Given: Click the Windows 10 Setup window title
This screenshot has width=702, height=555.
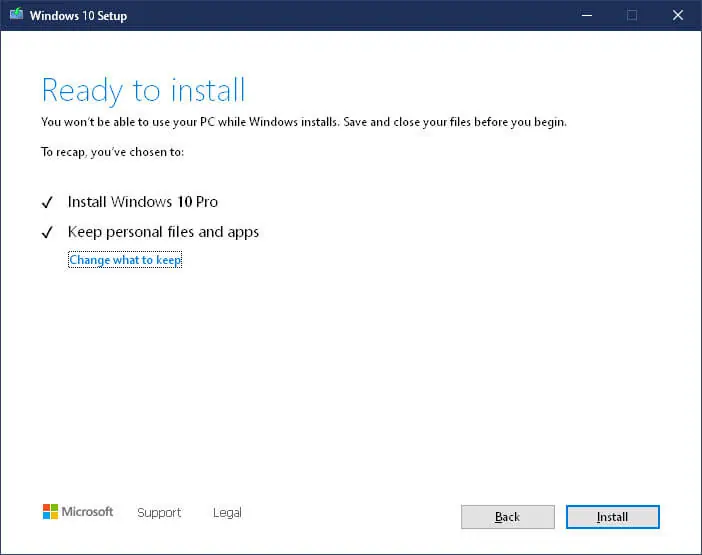Looking at the screenshot, I should (78, 16).
